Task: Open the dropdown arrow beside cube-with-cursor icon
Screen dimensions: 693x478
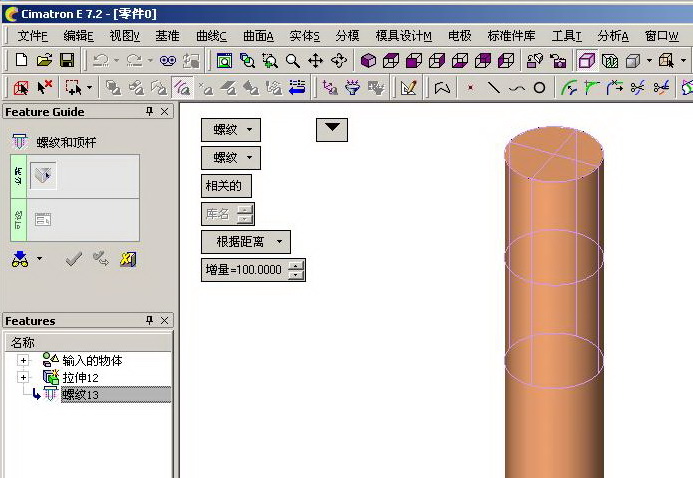Action: pyautogui.click(x=683, y=60)
